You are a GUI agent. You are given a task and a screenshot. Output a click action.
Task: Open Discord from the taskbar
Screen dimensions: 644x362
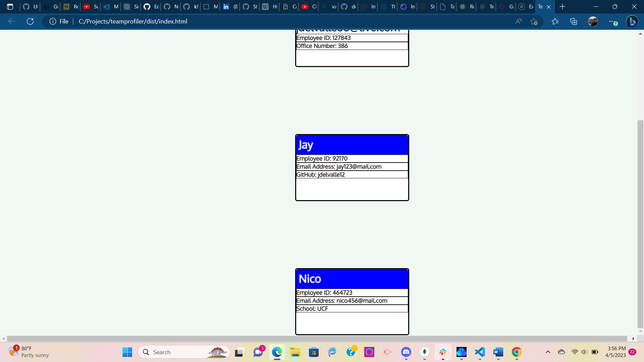pos(406,352)
